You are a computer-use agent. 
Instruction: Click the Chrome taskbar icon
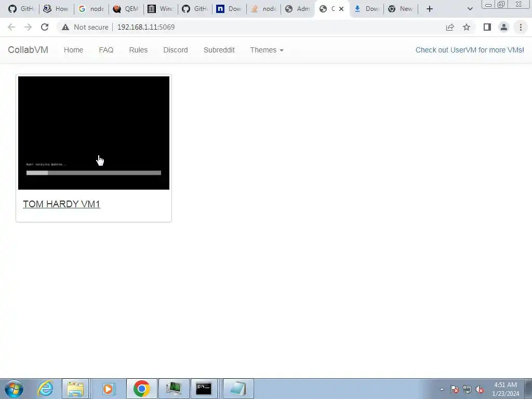click(x=141, y=389)
